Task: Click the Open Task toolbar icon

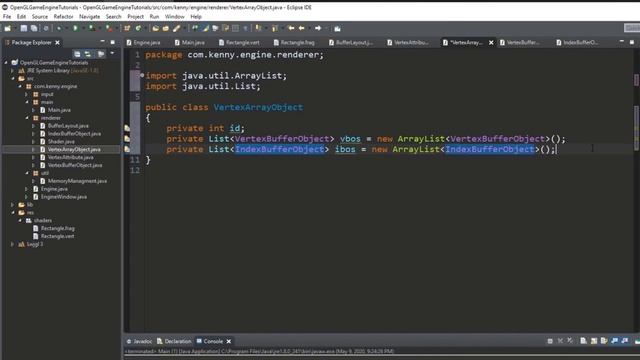Action: (x=166, y=28)
